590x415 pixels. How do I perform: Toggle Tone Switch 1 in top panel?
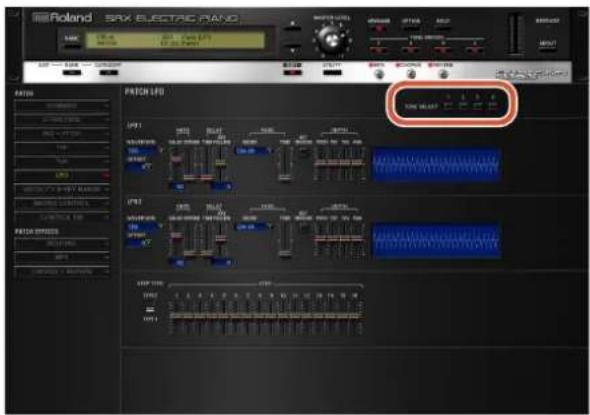pyautogui.click(x=379, y=50)
